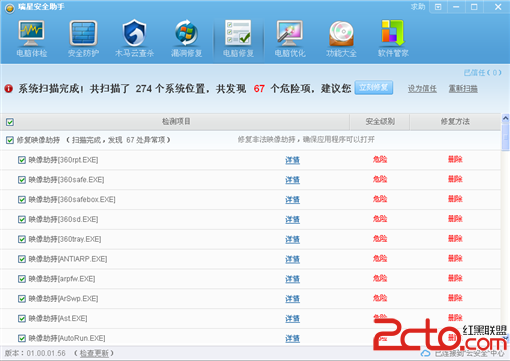Uncheck the Ast.EXE item

pos(22,319)
